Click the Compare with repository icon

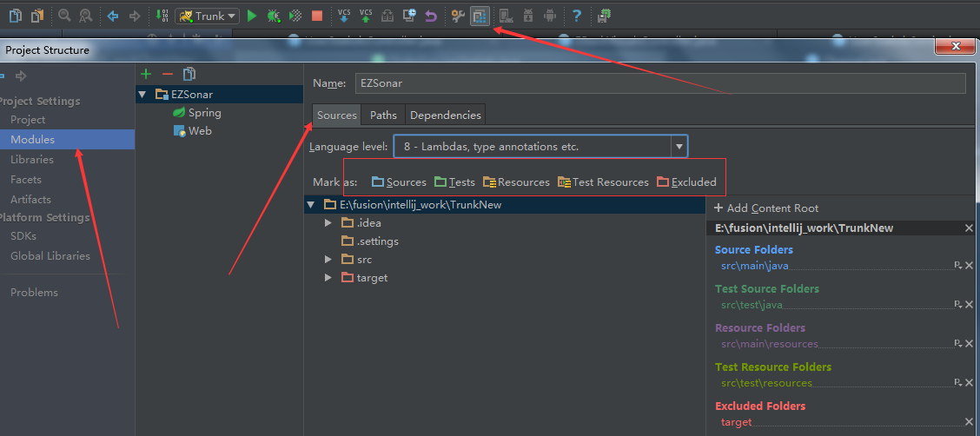[x=387, y=16]
